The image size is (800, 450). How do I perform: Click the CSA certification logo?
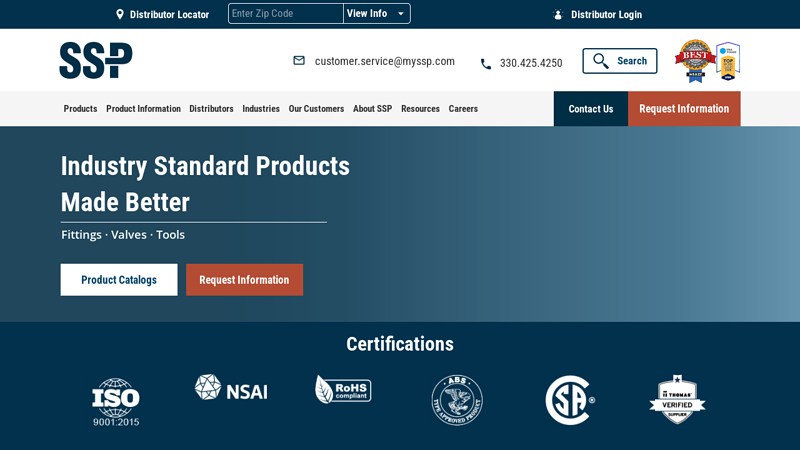tap(570, 400)
